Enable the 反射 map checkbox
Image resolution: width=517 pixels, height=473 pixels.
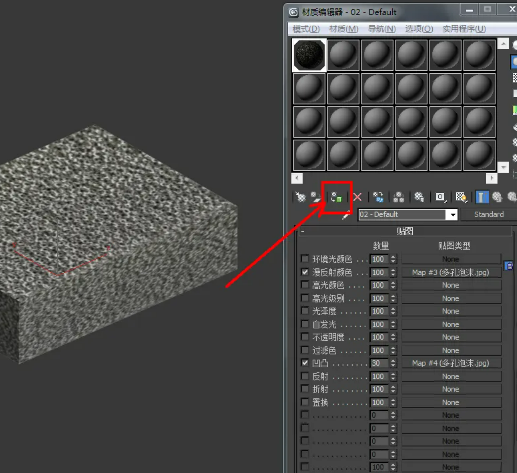304,376
